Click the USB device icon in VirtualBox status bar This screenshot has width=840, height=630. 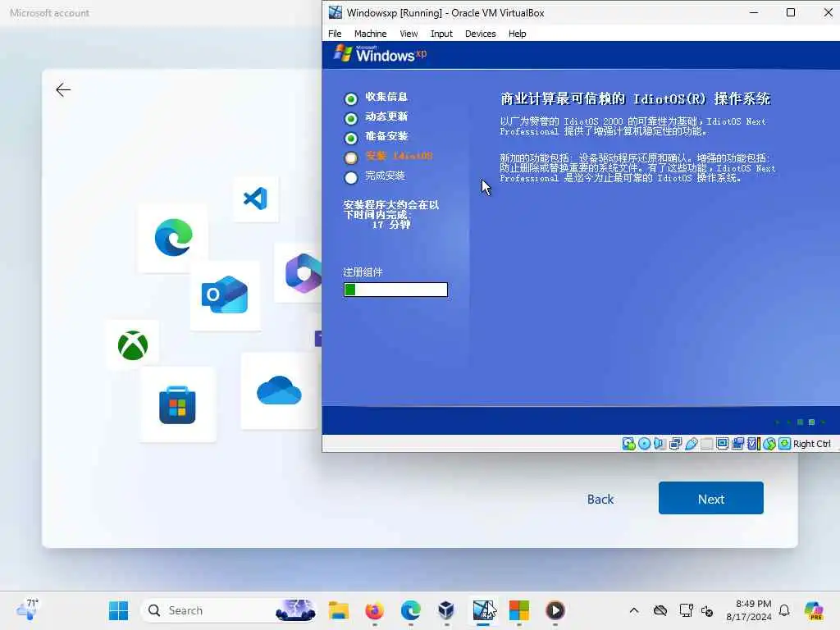tap(691, 444)
